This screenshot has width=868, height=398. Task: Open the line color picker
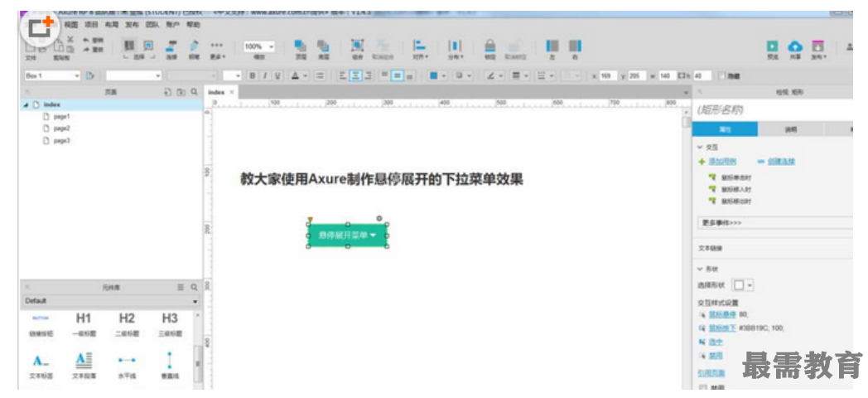coord(494,75)
